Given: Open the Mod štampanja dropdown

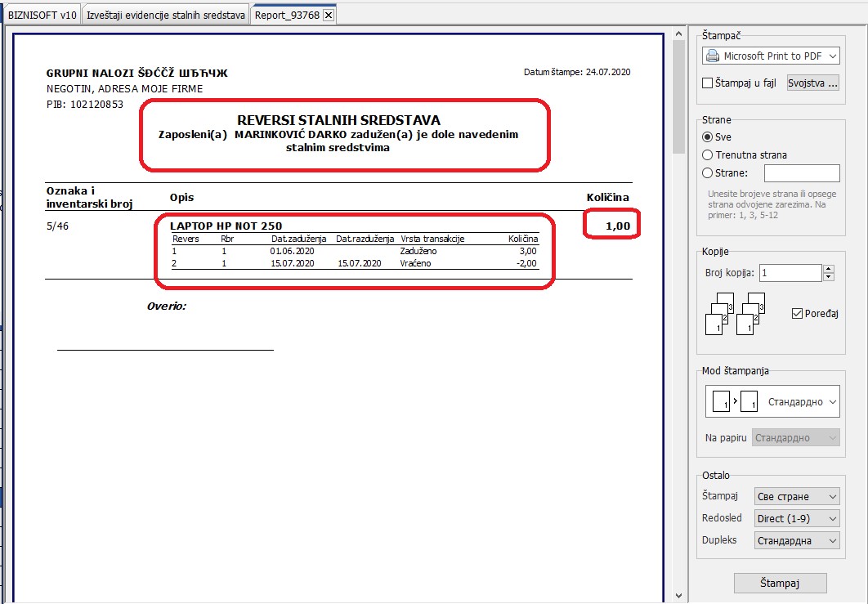Looking at the screenshot, I should pos(772,401).
